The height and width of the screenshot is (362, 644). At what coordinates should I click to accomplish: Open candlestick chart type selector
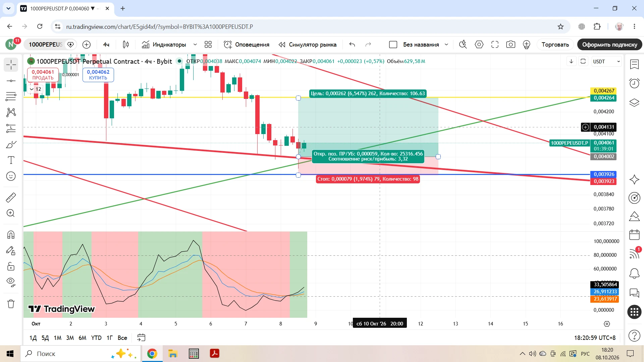(126, 45)
